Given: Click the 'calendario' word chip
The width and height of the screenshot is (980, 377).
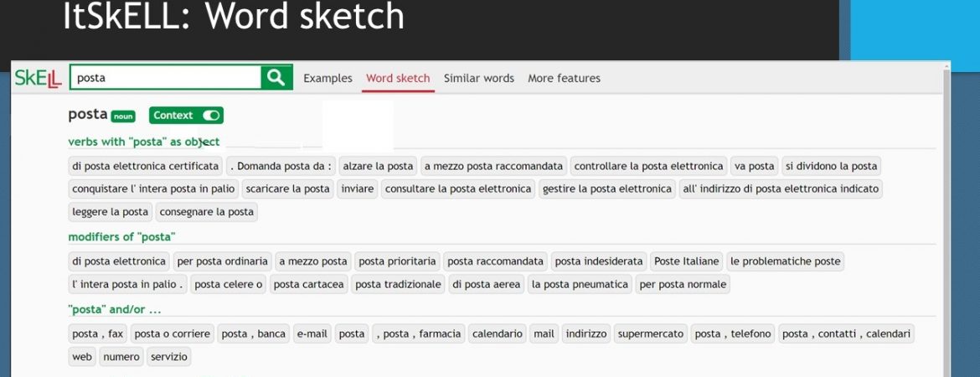Looking at the screenshot, I should point(498,333).
